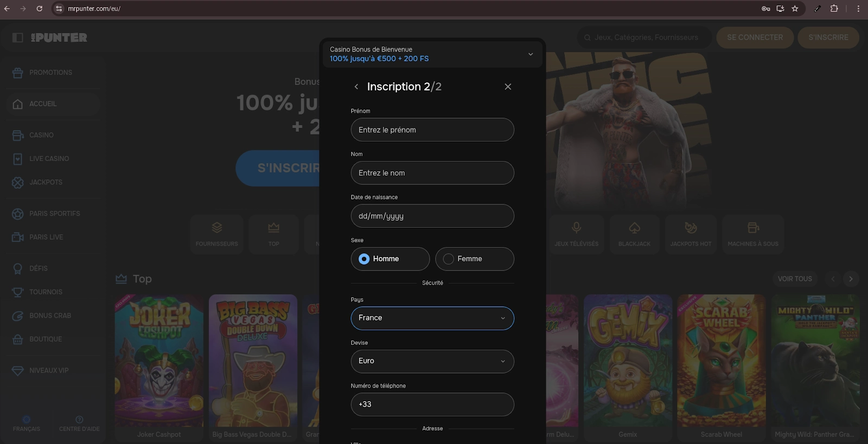Bookmark this page with the star icon

[x=795, y=9]
